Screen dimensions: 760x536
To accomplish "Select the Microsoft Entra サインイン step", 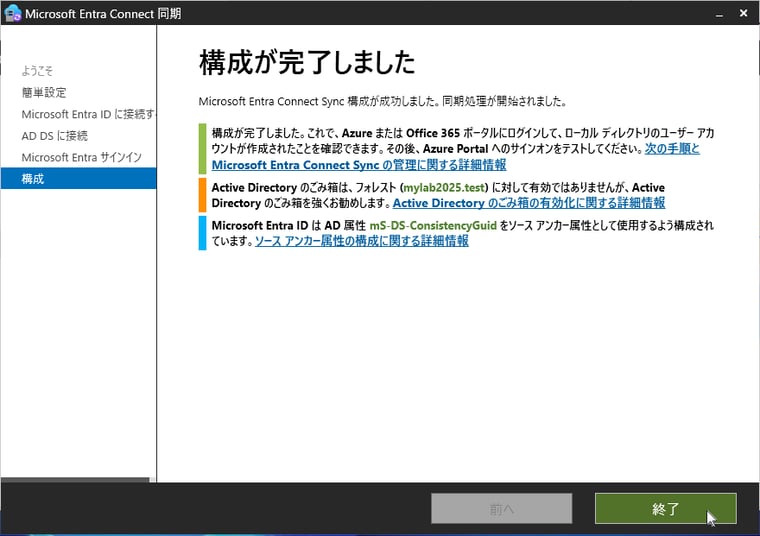I will click(81, 157).
